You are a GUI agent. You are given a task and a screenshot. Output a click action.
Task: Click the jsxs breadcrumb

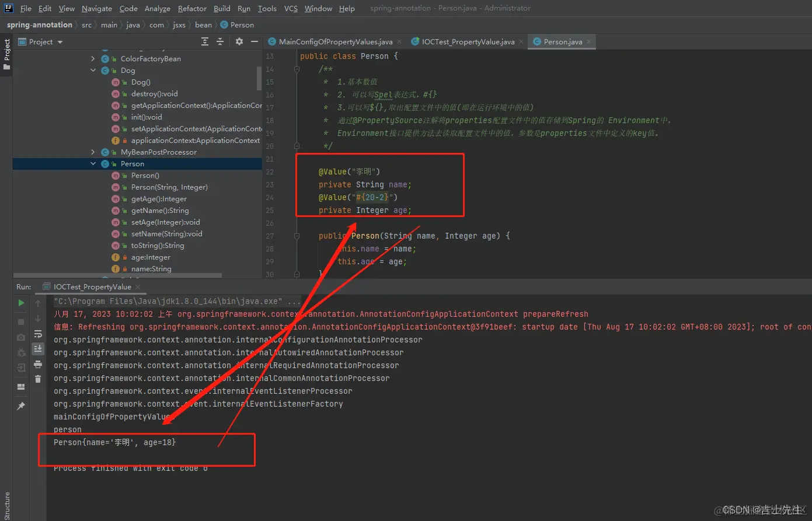(x=179, y=25)
